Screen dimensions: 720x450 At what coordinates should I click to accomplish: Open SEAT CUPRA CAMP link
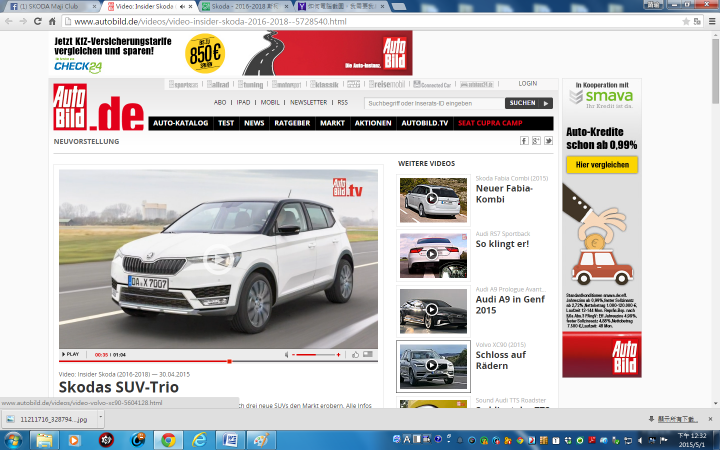(x=490, y=123)
